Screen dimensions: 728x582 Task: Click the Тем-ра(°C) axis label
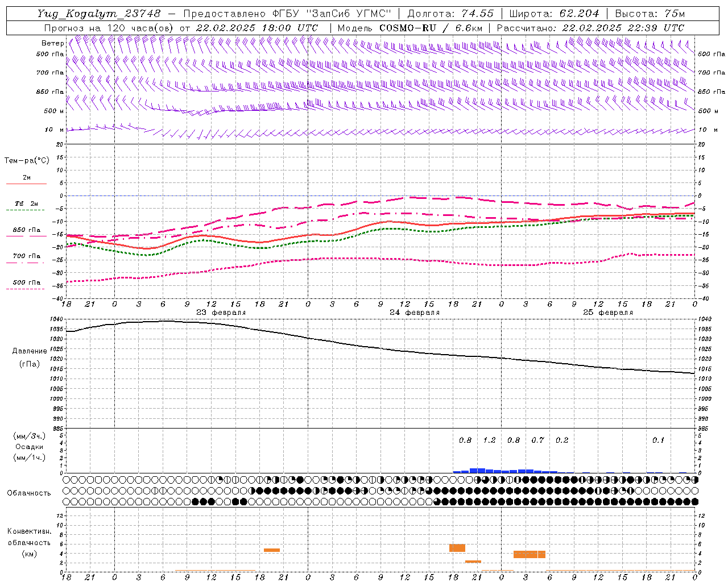pos(27,161)
